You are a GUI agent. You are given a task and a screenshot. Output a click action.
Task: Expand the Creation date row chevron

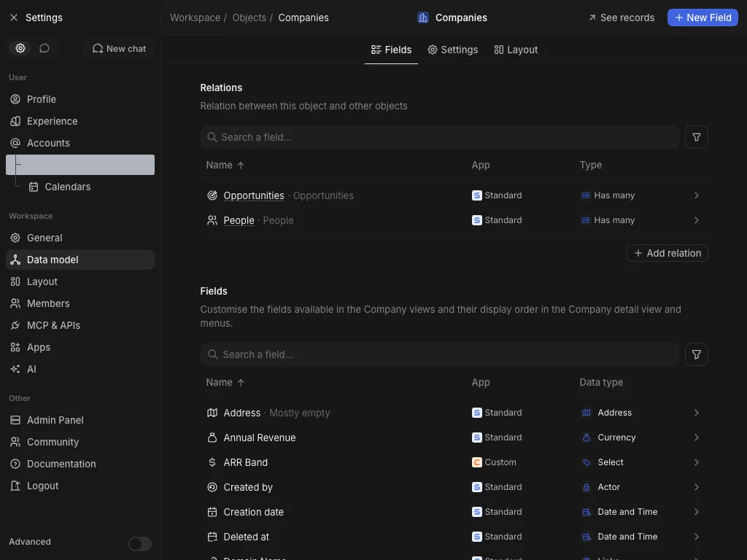point(697,511)
